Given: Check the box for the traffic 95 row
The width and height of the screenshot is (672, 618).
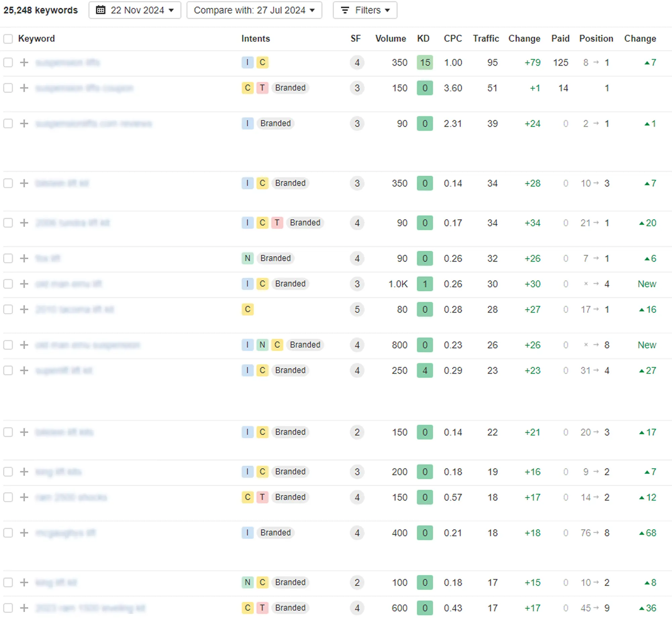Looking at the screenshot, I should (8, 62).
